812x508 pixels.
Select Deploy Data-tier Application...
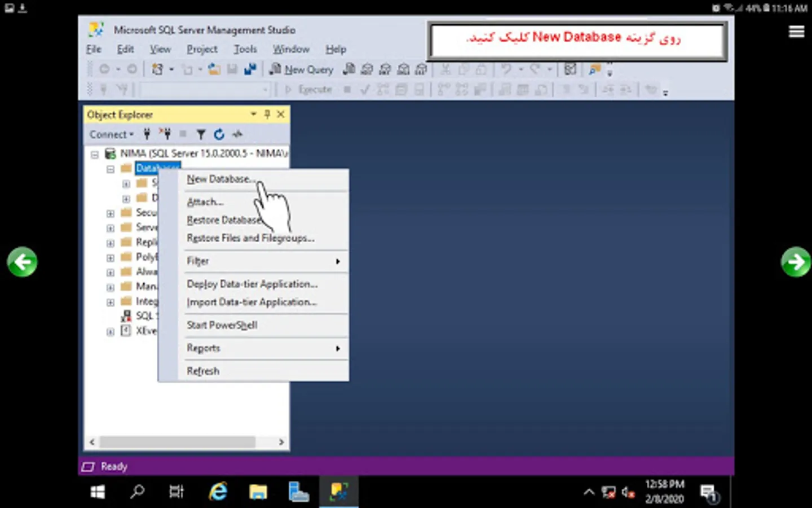(x=263, y=284)
